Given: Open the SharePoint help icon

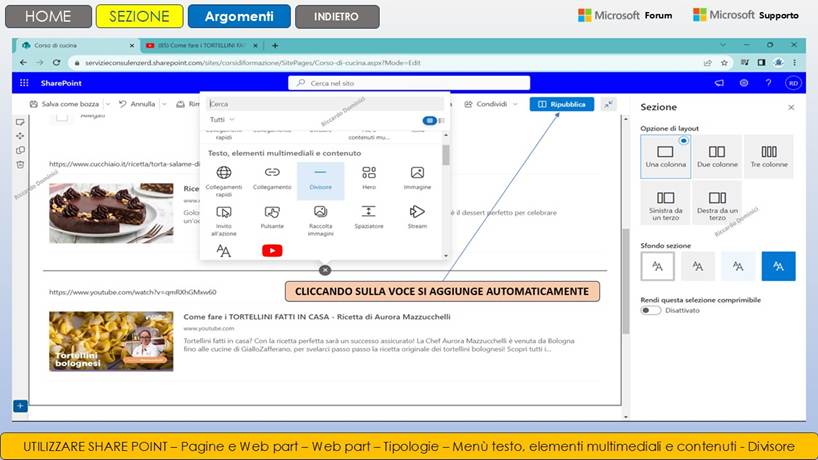Looking at the screenshot, I should (x=768, y=83).
